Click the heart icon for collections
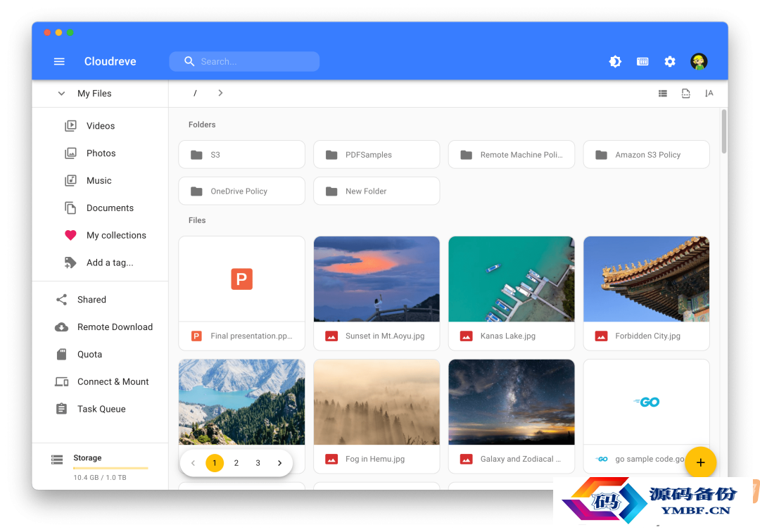760x532 pixels. pos(71,236)
